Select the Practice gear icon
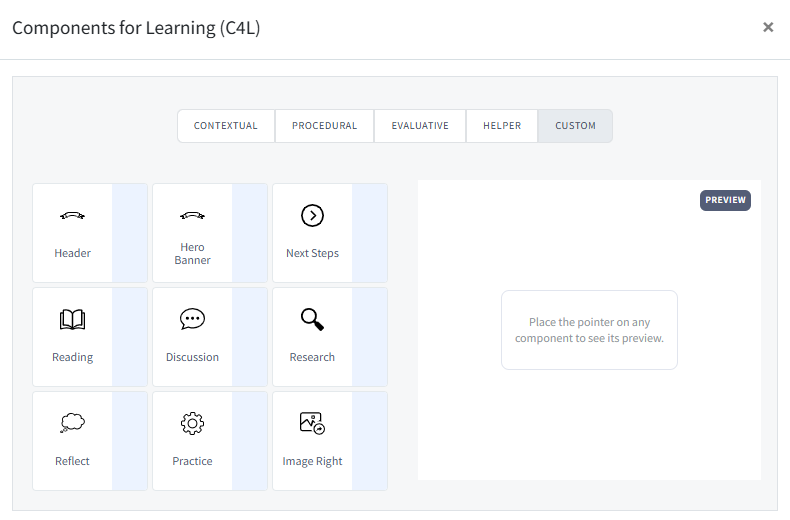 tap(192, 424)
